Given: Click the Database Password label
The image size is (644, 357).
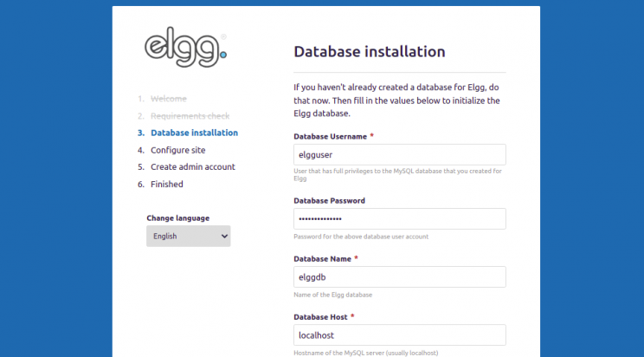Looking at the screenshot, I should (x=329, y=200).
